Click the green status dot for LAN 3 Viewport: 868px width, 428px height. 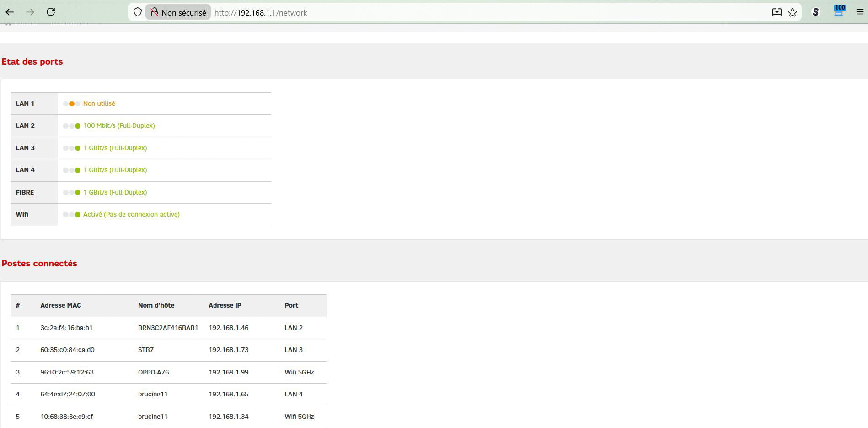pos(78,148)
